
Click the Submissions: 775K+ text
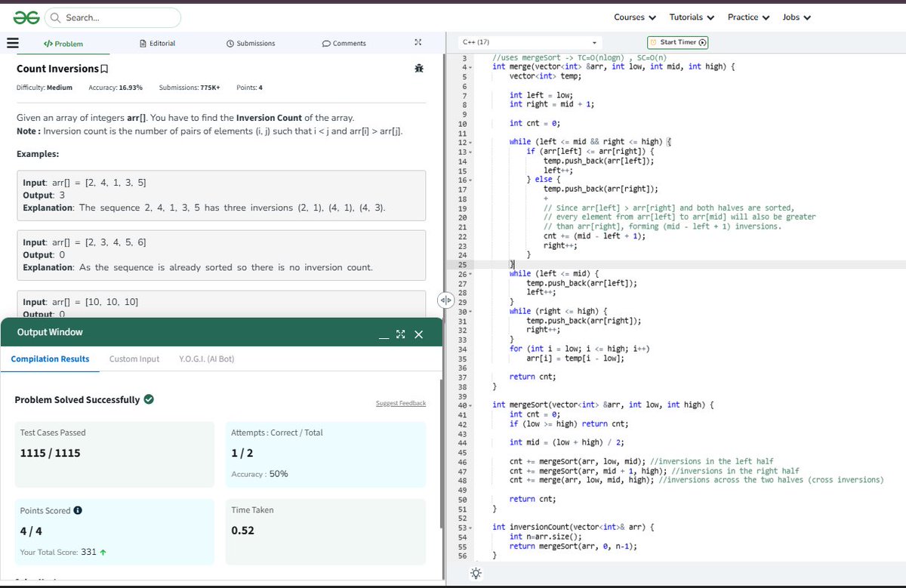190,88
